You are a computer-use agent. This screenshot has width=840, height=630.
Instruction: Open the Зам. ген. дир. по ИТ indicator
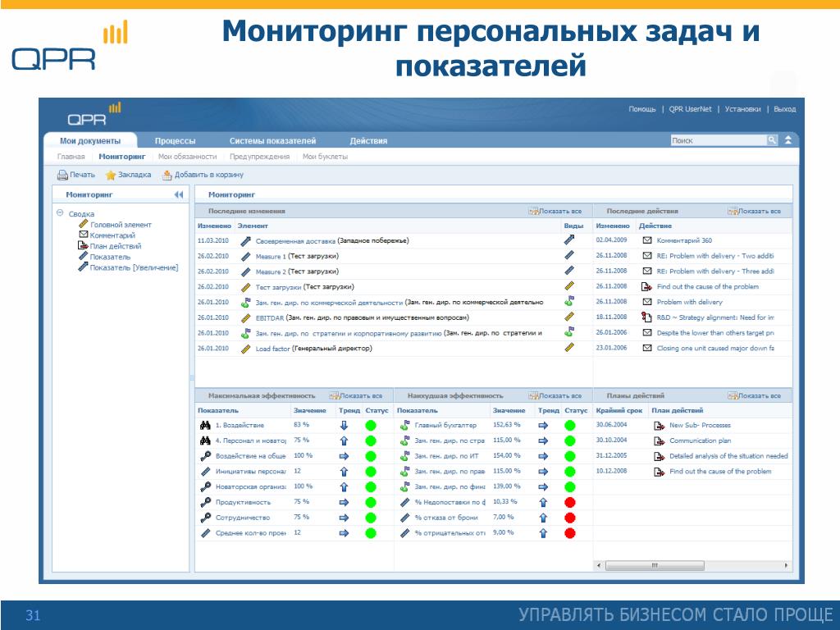[x=447, y=456]
